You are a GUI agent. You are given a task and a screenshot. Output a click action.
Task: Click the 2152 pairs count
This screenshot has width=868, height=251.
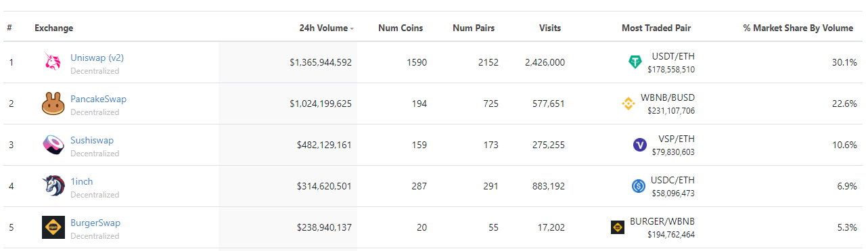coord(488,62)
